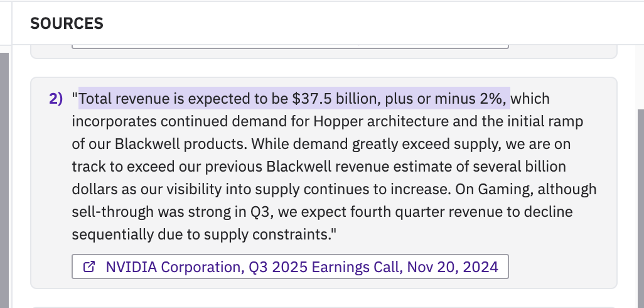The height and width of the screenshot is (308, 644).
Task: Click the external link icon beside NVIDIA Corporation
Action: [89, 267]
